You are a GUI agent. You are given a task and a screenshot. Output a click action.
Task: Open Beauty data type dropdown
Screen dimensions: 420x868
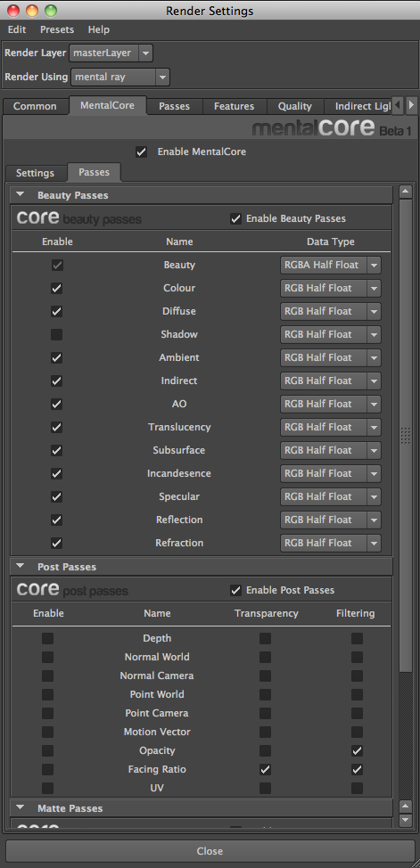click(x=331, y=266)
